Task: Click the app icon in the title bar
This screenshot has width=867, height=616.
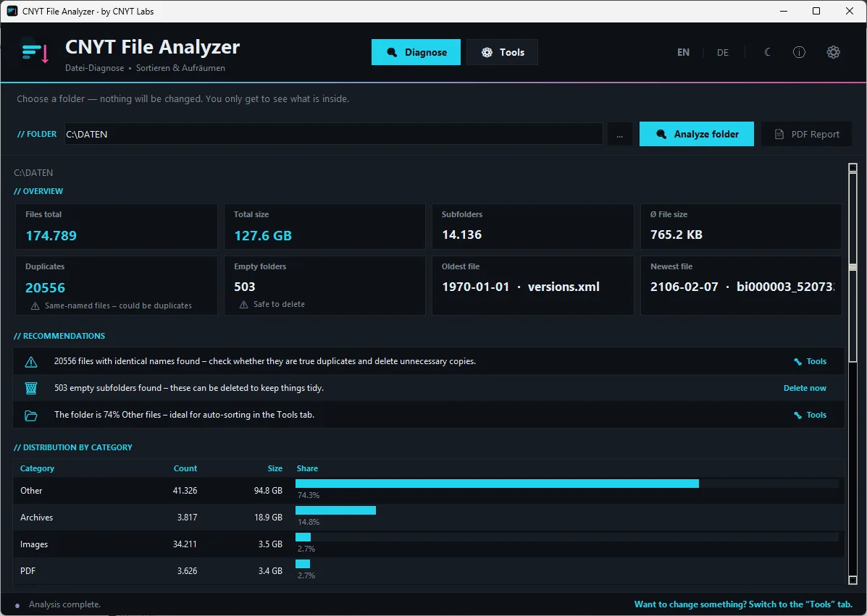Action: click(12, 11)
